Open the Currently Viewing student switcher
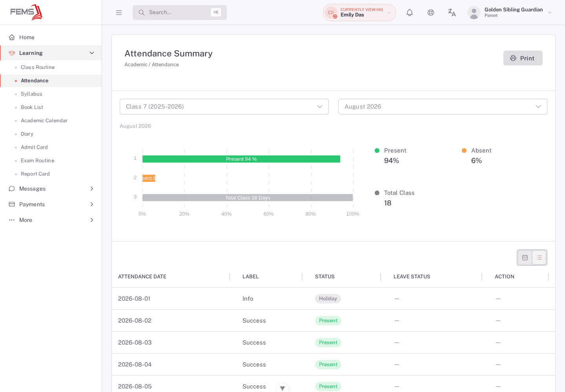 point(359,13)
